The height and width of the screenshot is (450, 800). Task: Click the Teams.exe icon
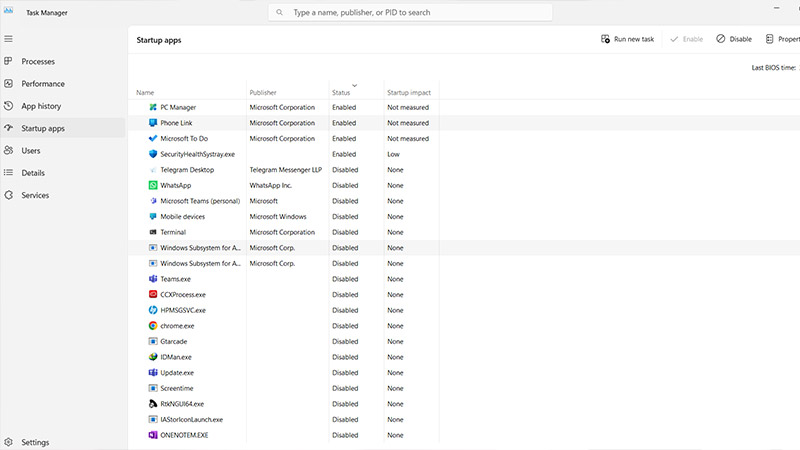[x=153, y=279]
